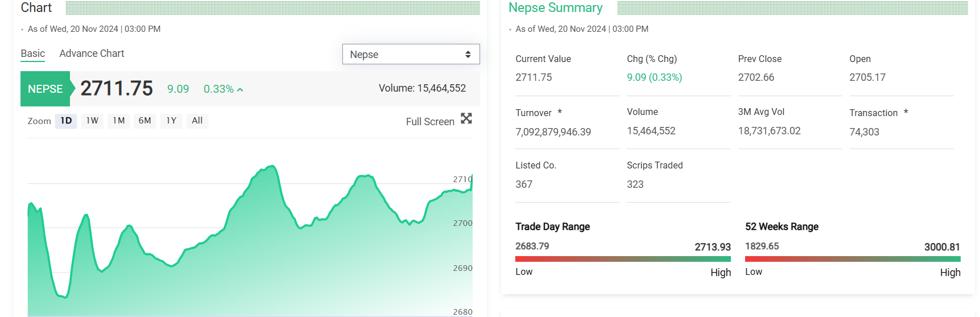Click the Full Screen text link
The width and height of the screenshot is (980, 317).
[430, 122]
